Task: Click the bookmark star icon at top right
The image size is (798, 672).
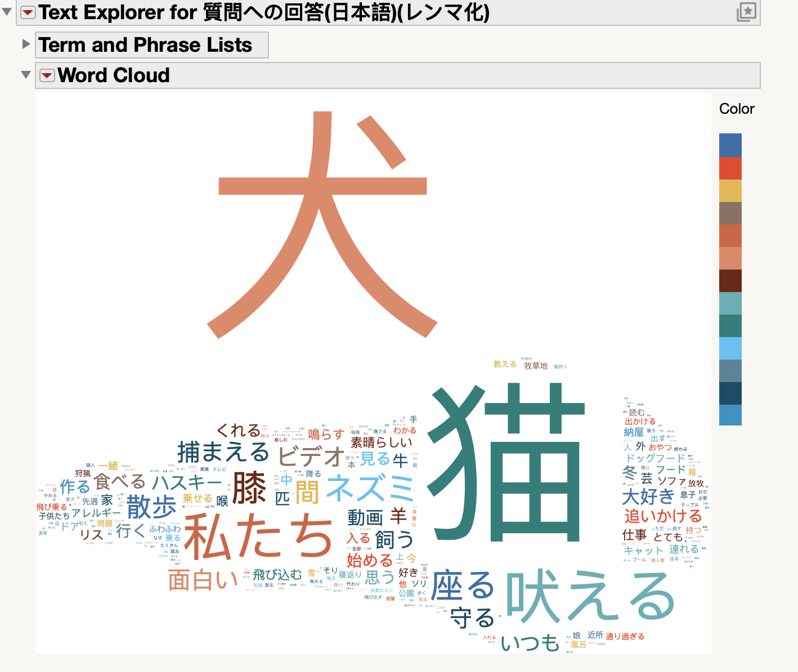Action: 746,12
